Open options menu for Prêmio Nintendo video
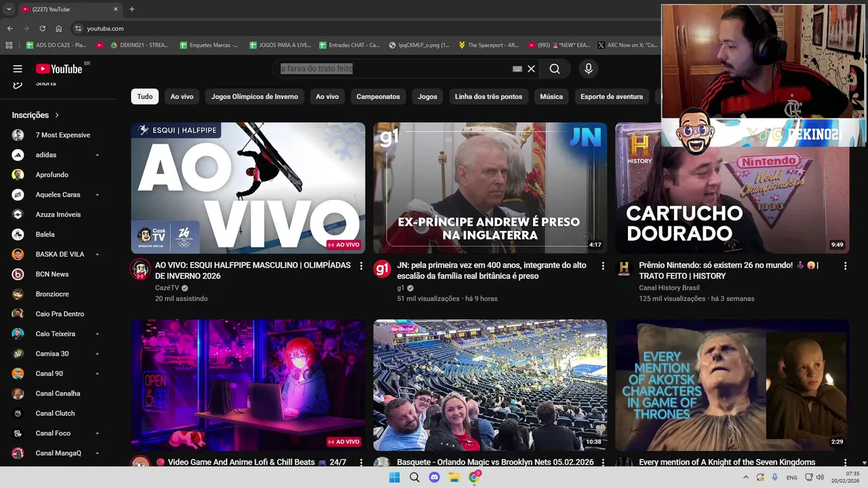Screen dimensions: 868x488 point(845,266)
